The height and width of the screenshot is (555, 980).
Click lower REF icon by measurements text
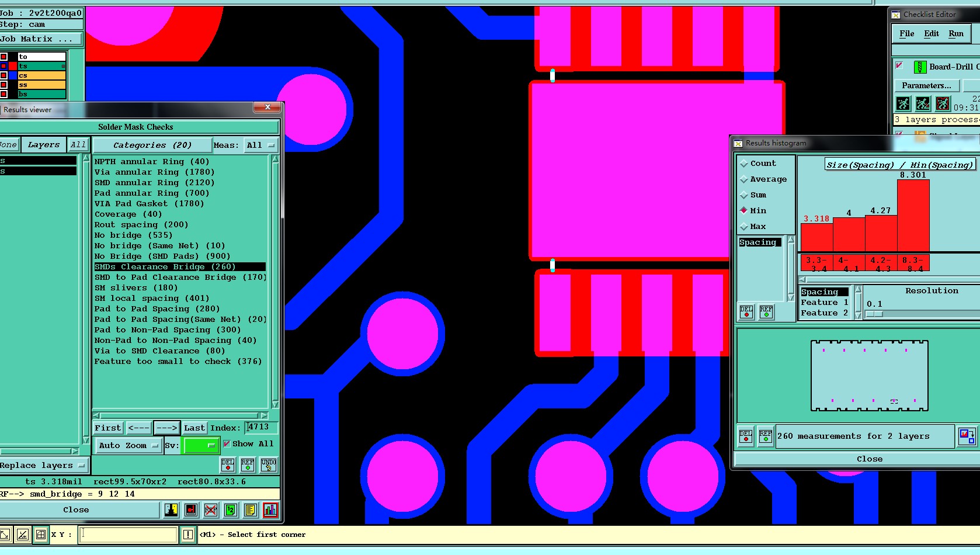(x=766, y=436)
